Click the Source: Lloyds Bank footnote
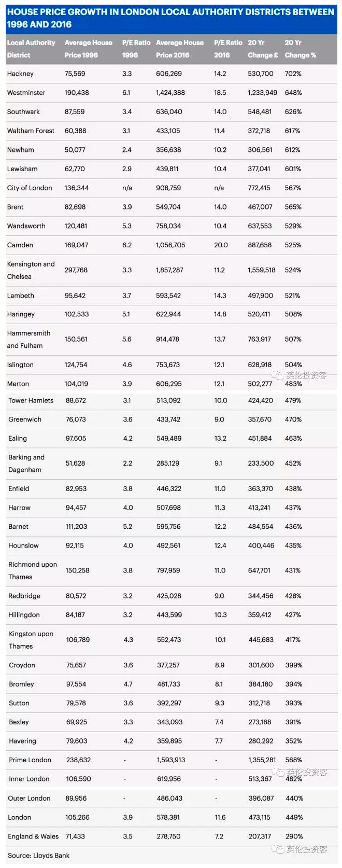The width and height of the screenshot is (342, 868). (38, 856)
